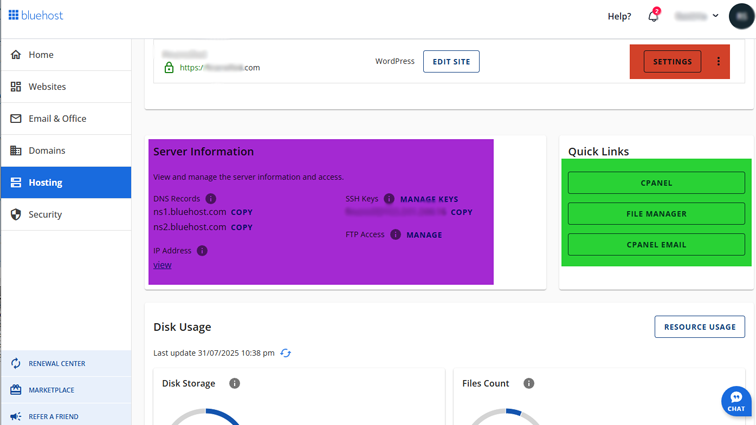Click the Last update timestamp text
Viewport: 756px width, 425px height.
214,353
